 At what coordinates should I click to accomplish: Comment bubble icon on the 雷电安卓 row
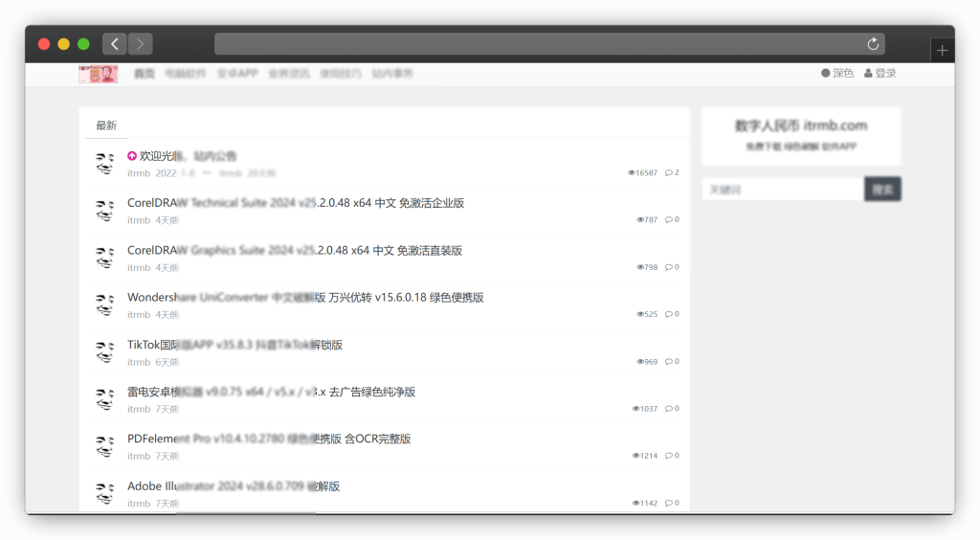click(669, 409)
